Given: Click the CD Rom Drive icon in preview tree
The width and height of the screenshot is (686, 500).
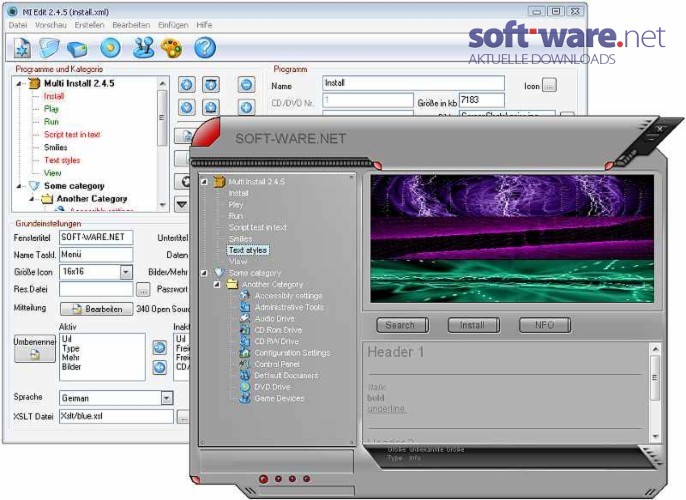Looking at the screenshot, I should [x=245, y=330].
